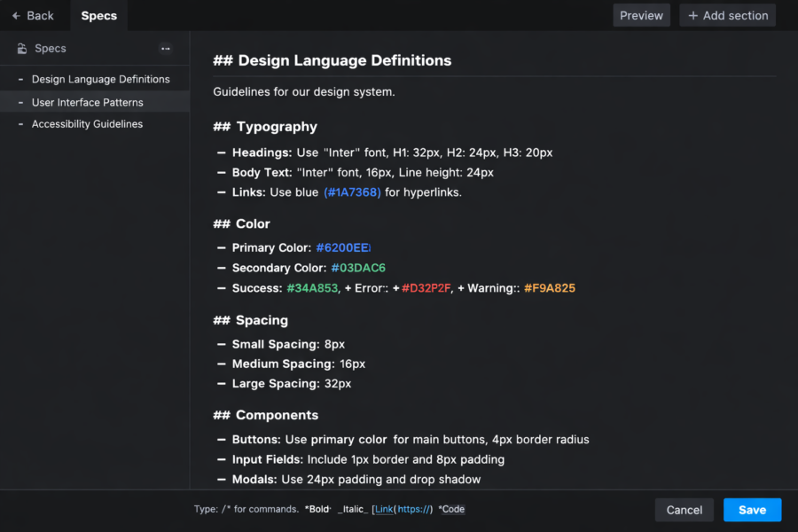Open the Specs more options ellipsis
This screenshot has width=798, height=532.
(166, 49)
